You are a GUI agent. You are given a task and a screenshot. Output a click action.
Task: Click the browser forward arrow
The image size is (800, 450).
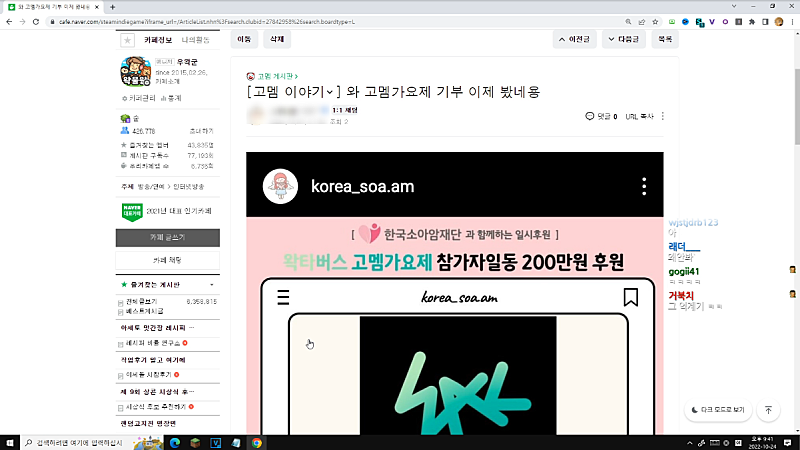point(22,22)
